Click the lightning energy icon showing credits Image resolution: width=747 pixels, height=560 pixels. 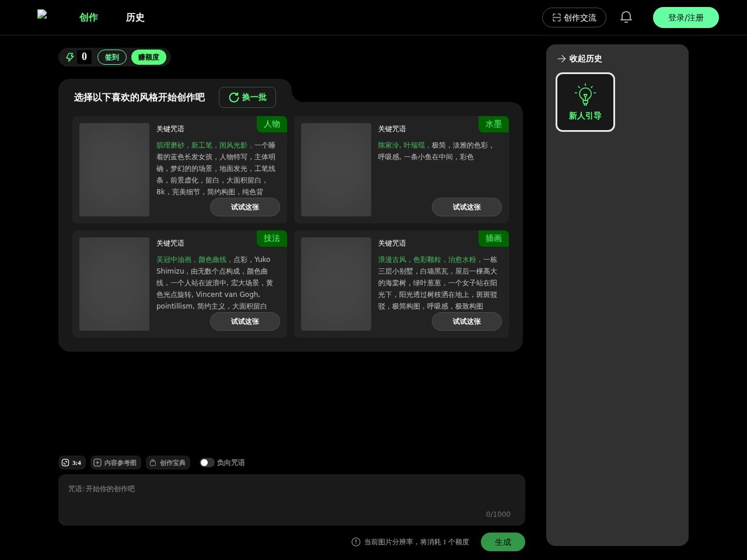pyautogui.click(x=70, y=57)
